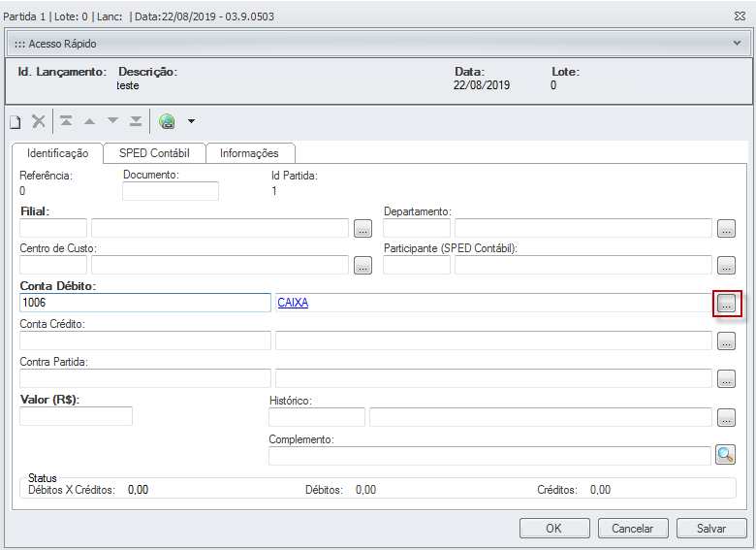Click the delete X toolbar icon
The height and width of the screenshot is (550, 756).
click(x=39, y=120)
